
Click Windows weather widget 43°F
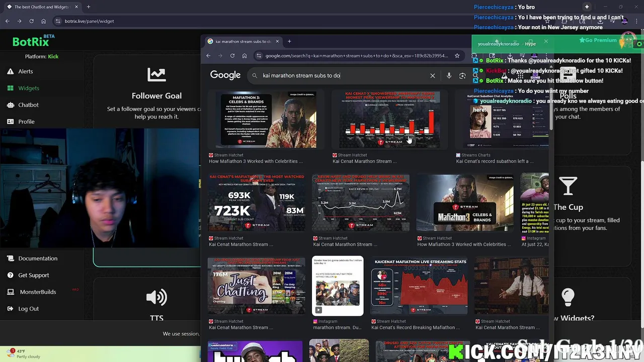point(24,353)
